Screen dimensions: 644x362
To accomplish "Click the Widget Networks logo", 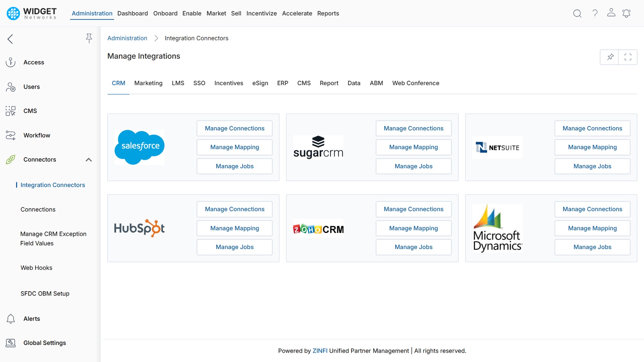I will pyautogui.click(x=31, y=13).
